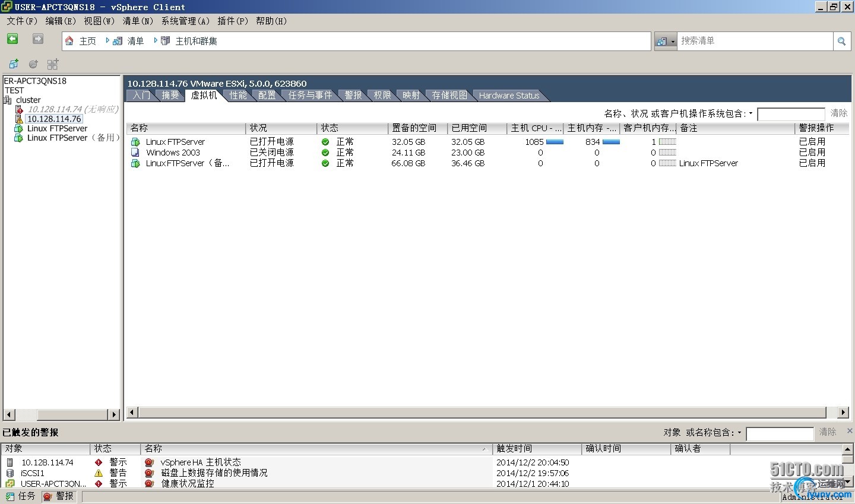Switch to the 警报 tab in host panel
Viewport: 855px width, 504px height.
click(x=353, y=96)
